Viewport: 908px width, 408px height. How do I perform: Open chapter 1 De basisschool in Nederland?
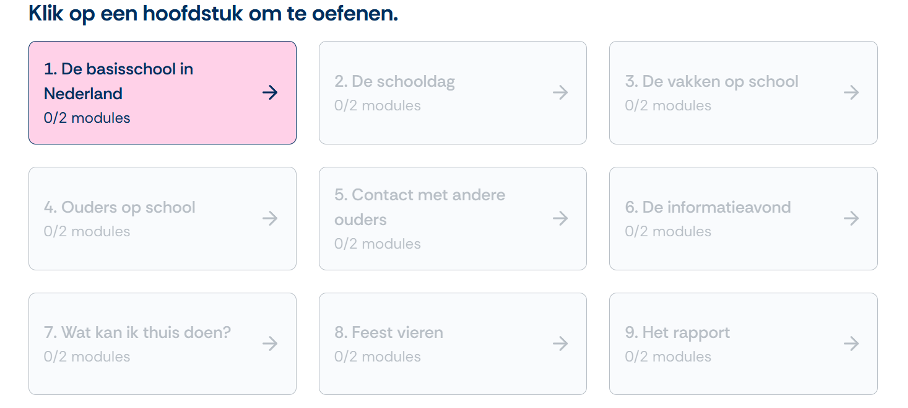pyautogui.click(x=118, y=81)
